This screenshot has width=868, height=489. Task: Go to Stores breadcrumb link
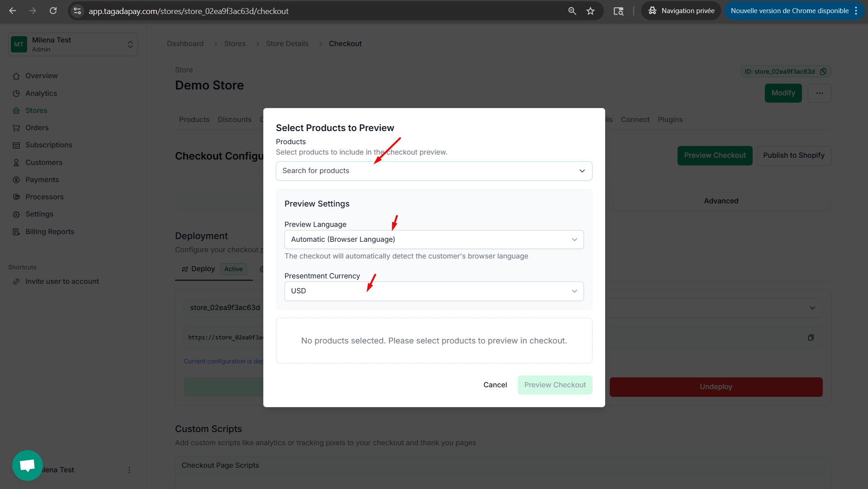235,44
